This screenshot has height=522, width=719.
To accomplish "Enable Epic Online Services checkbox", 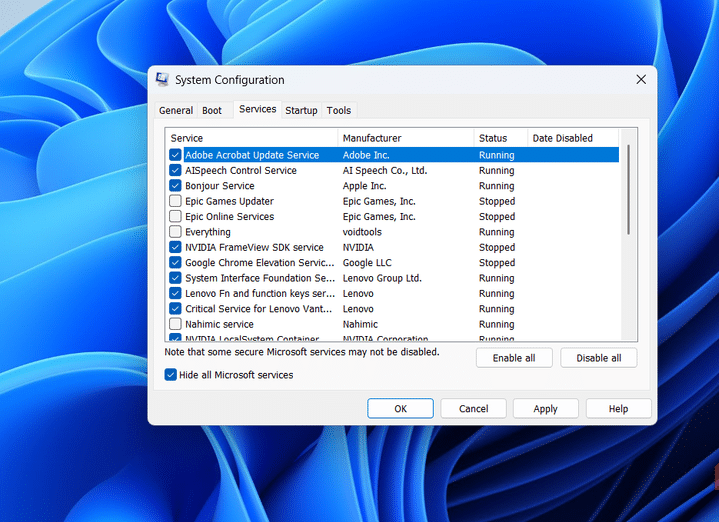I will click(x=175, y=217).
